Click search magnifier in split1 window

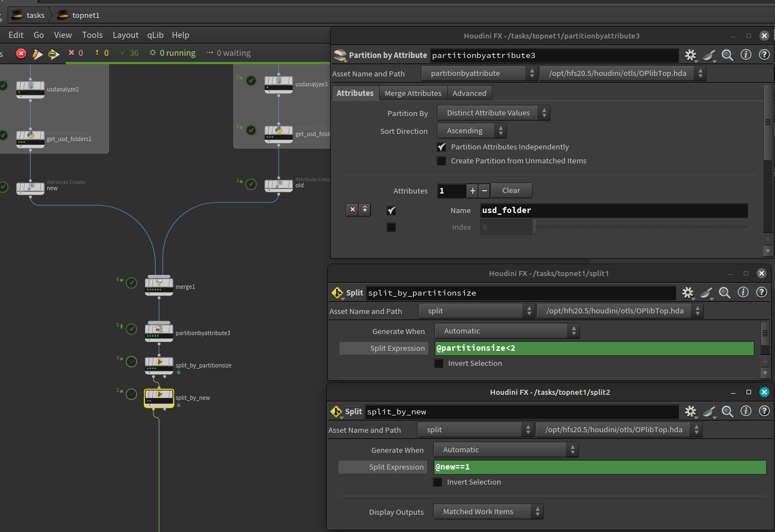[724, 292]
